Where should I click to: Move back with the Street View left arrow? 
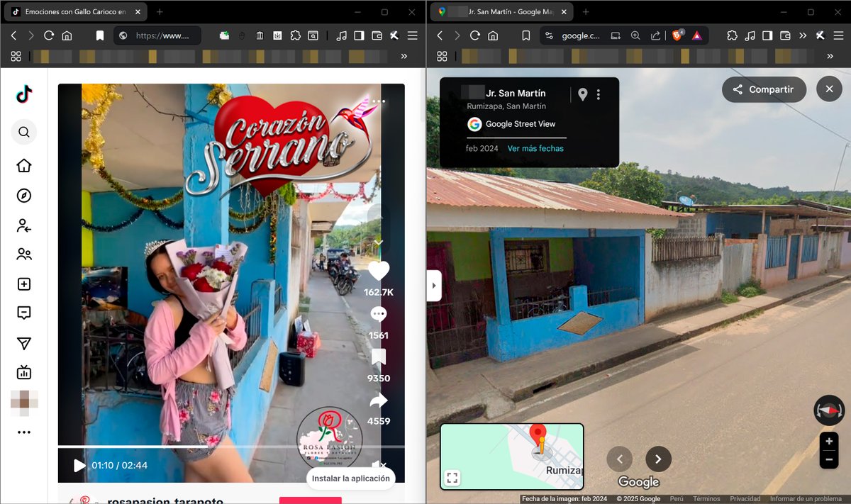620,459
